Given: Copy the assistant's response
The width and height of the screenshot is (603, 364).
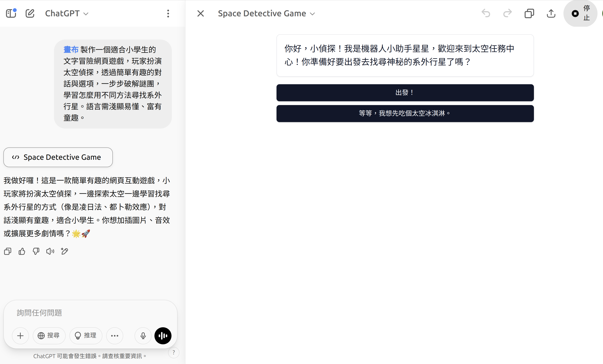Looking at the screenshot, I should (8, 251).
